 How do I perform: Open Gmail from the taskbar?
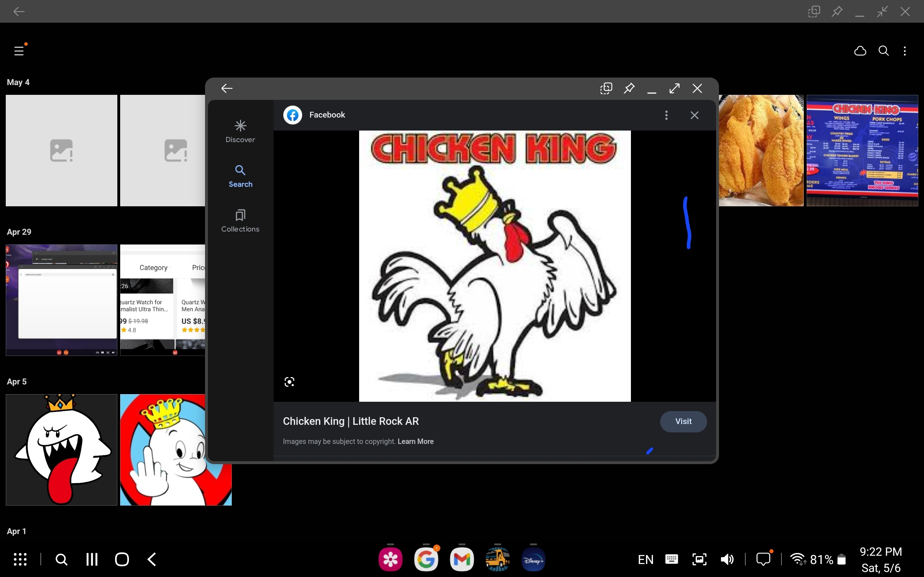(461, 559)
